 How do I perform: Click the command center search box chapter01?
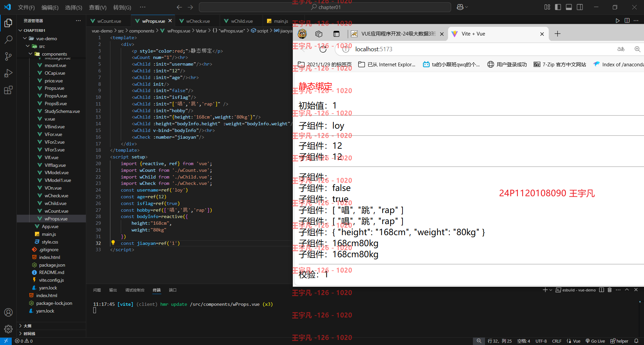[x=325, y=7]
